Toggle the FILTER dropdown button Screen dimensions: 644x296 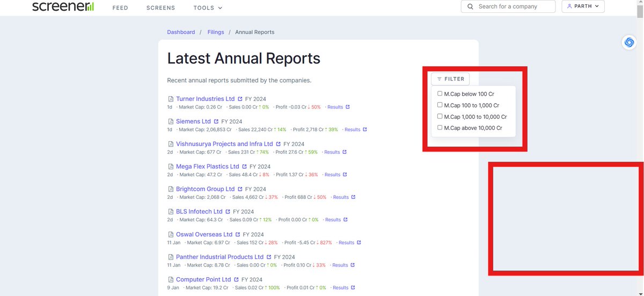tap(450, 79)
